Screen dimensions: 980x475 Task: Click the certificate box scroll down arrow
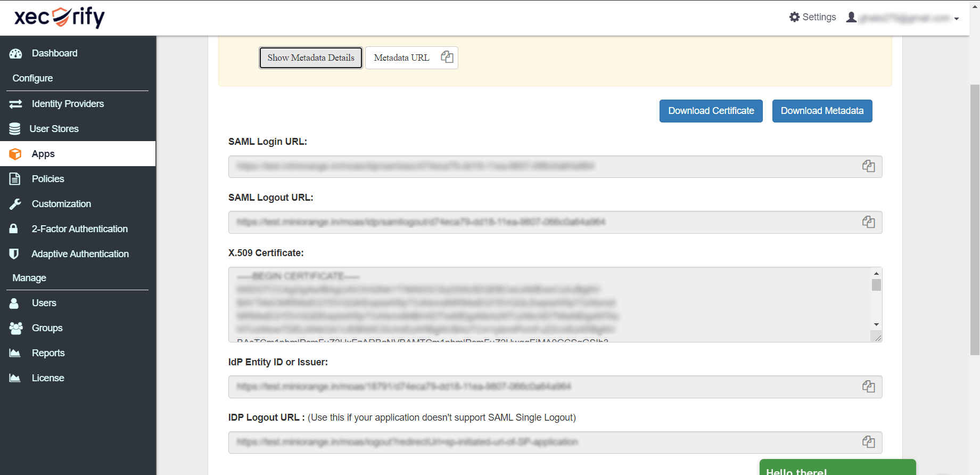click(876, 324)
